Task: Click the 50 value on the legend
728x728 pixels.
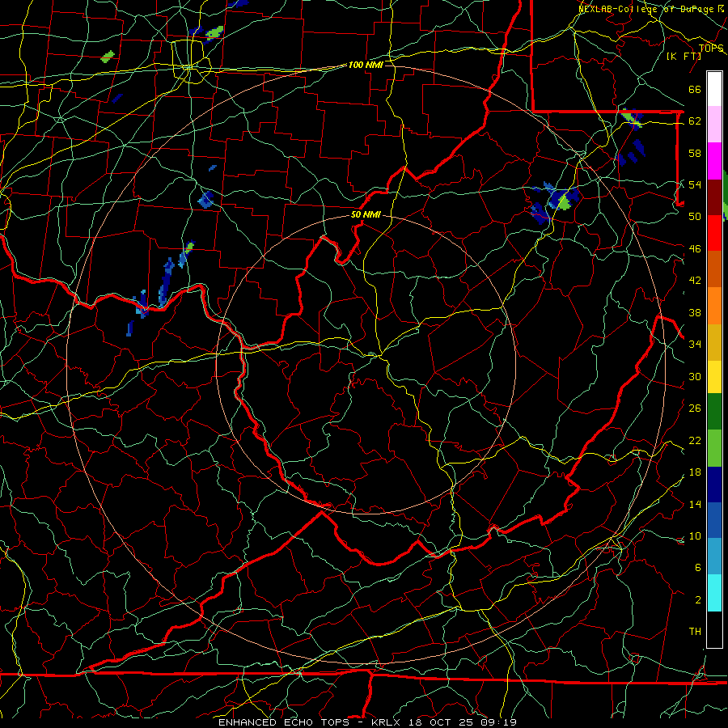Action: pyautogui.click(x=695, y=216)
